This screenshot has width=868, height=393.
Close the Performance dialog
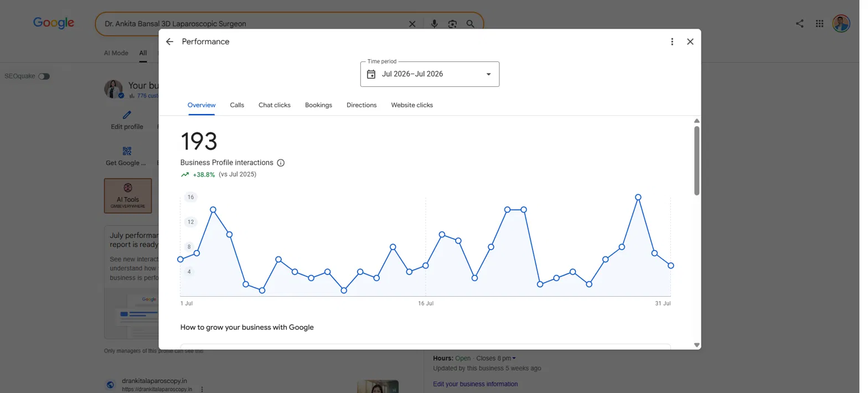(x=690, y=42)
